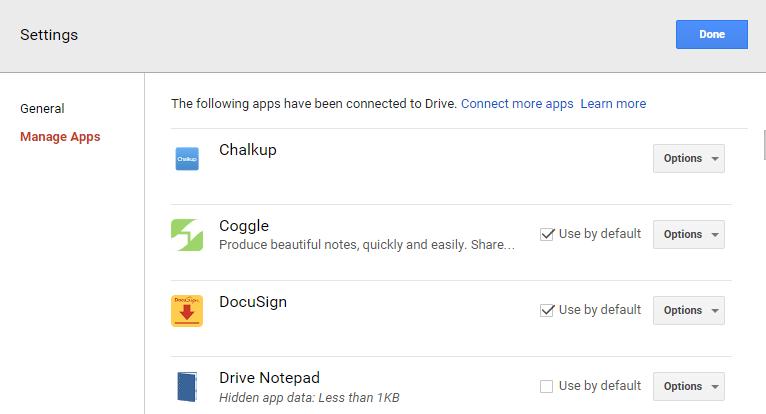Click the blue Done button
The height and width of the screenshot is (414, 766).
[712, 34]
